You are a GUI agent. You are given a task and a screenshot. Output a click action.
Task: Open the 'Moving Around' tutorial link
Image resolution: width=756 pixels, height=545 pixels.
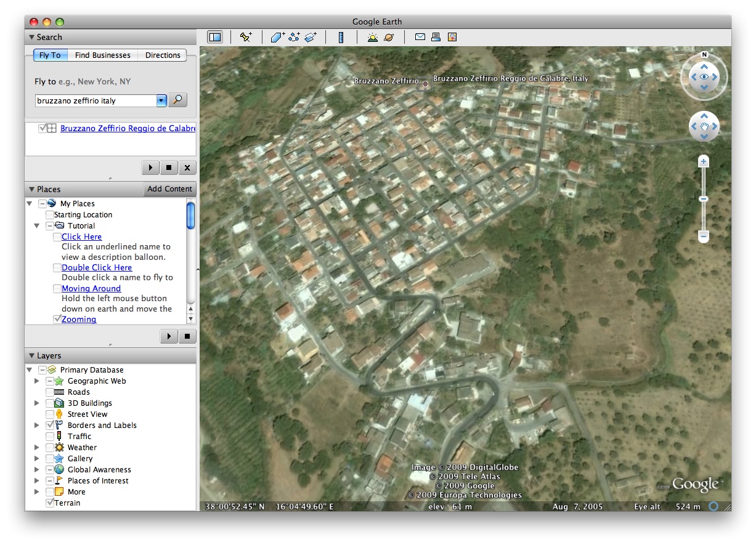91,288
